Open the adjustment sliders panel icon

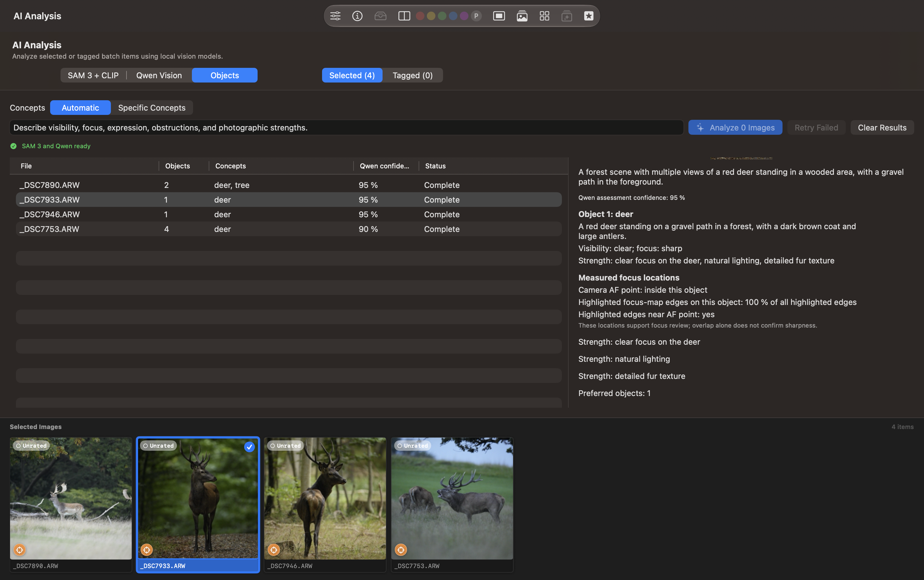335,16
